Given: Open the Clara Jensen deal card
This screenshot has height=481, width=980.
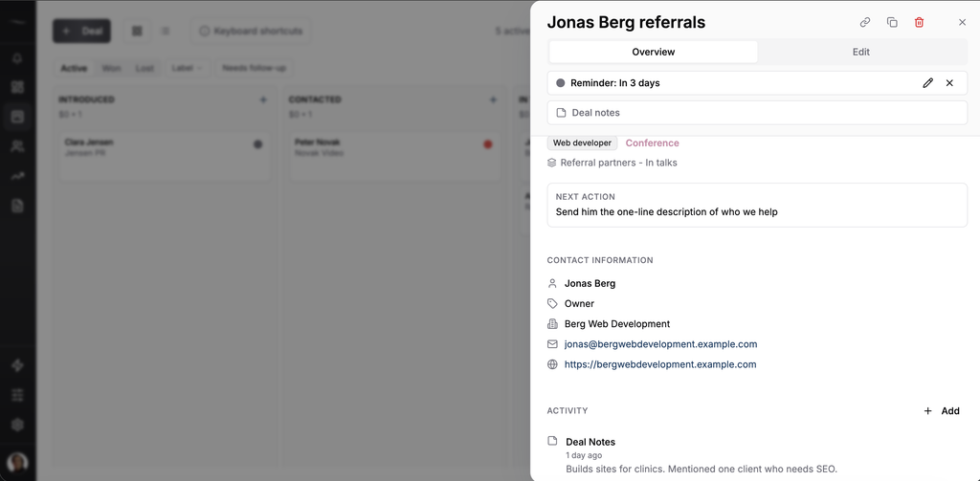Looking at the screenshot, I should [x=165, y=156].
